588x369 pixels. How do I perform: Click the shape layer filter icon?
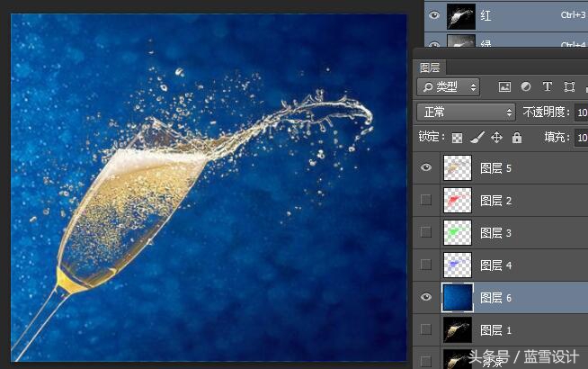568,87
